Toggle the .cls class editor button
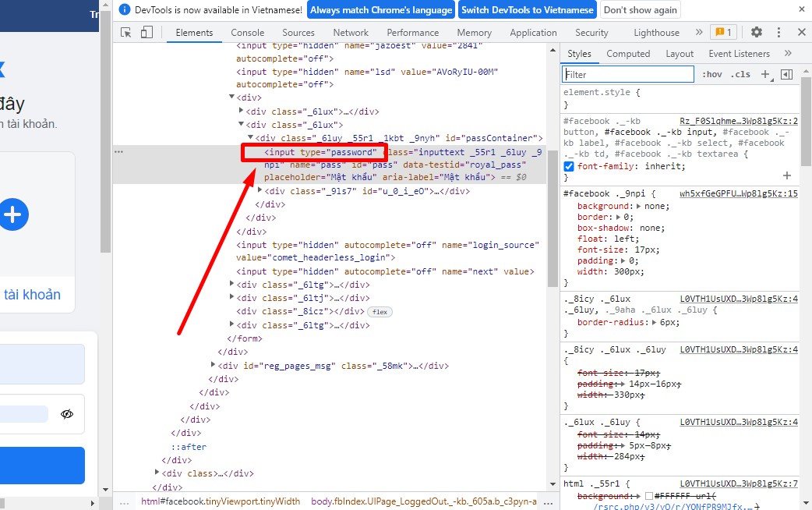812x510 pixels. (740, 75)
